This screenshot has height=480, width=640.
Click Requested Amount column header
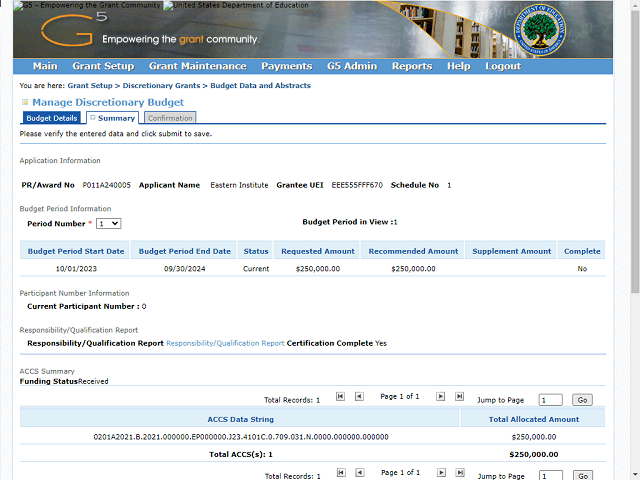318,251
